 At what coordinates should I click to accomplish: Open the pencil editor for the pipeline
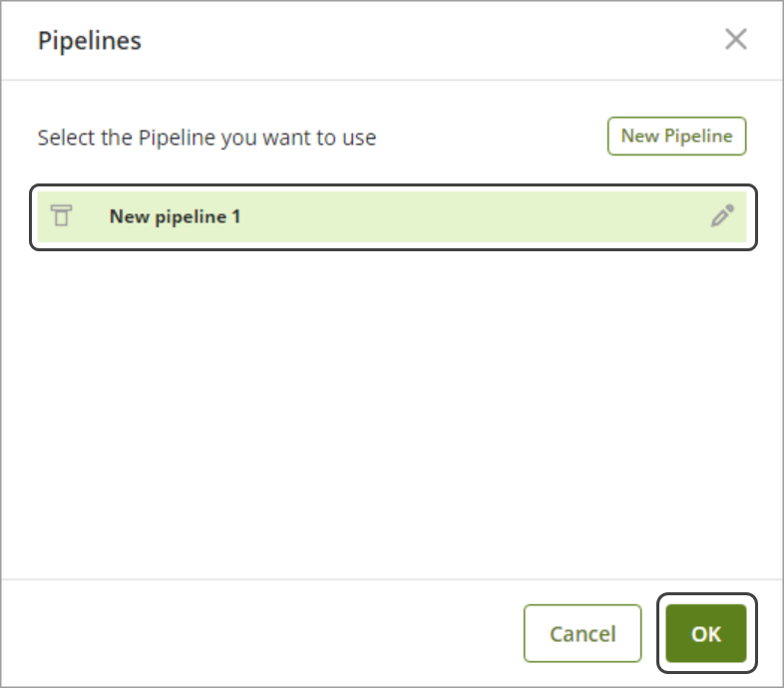coord(722,216)
